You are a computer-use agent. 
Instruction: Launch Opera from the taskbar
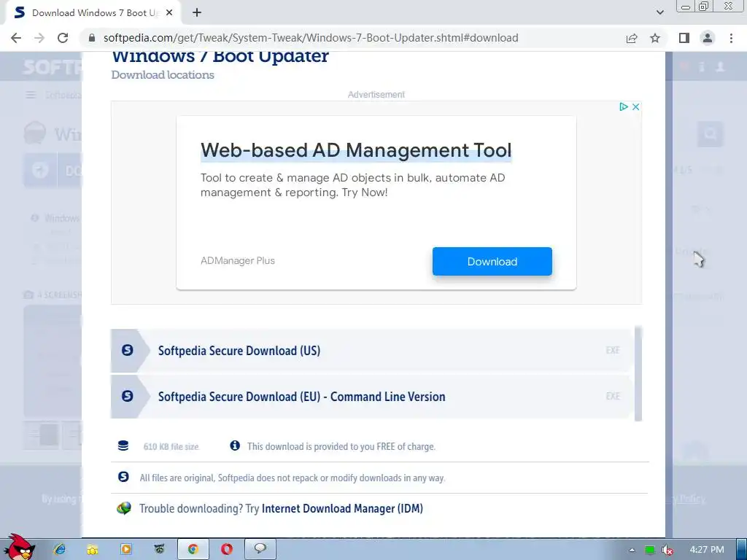click(x=227, y=550)
